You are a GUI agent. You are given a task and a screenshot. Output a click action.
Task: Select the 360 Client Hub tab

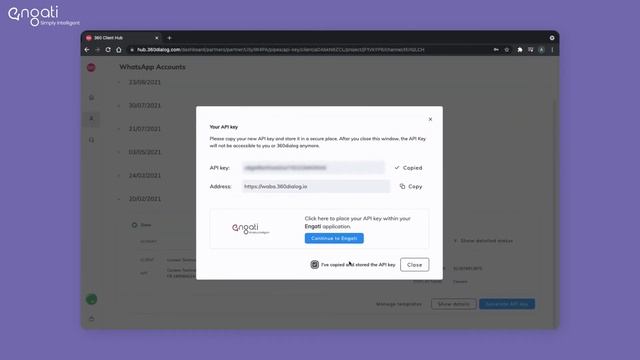(x=122, y=38)
